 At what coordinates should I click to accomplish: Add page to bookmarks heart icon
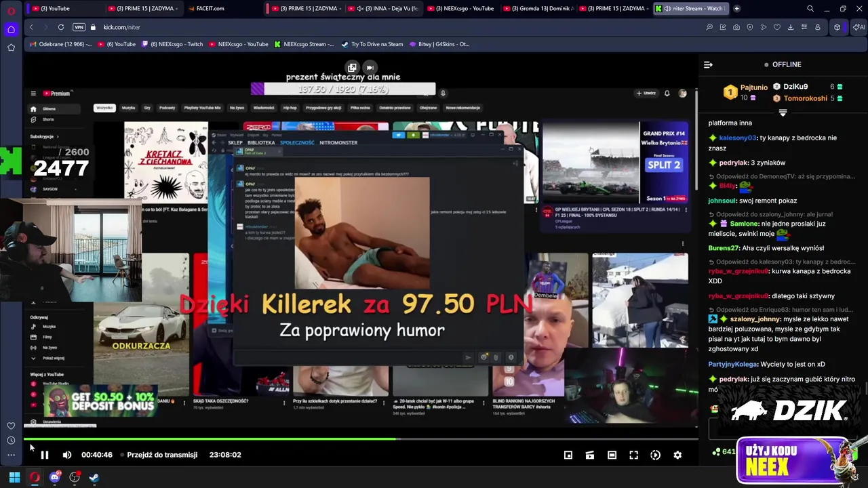[777, 27]
